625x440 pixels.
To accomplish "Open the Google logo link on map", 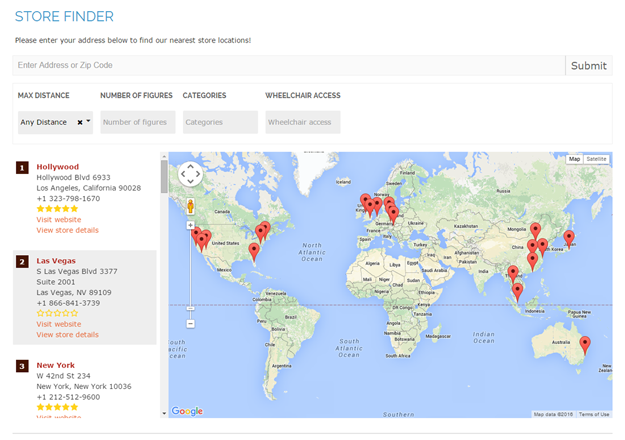I will tap(187, 411).
